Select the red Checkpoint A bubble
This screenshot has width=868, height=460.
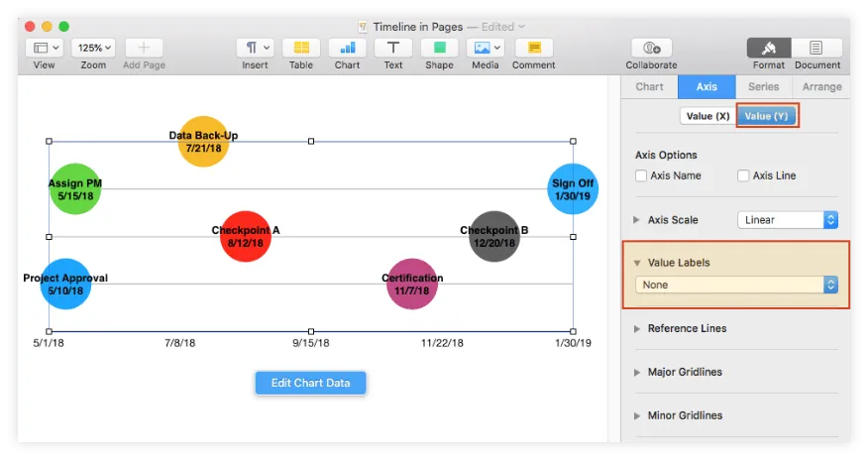click(x=246, y=237)
